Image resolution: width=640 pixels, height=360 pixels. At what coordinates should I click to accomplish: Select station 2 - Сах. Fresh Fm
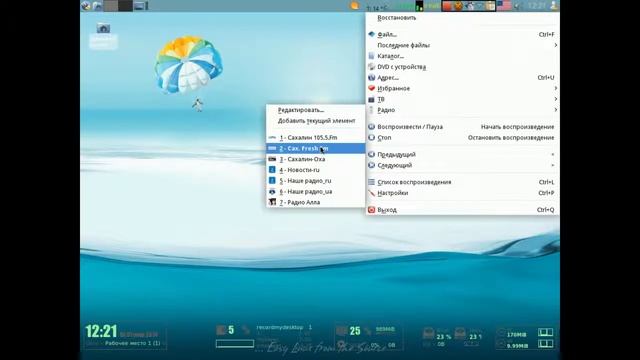tap(316, 149)
